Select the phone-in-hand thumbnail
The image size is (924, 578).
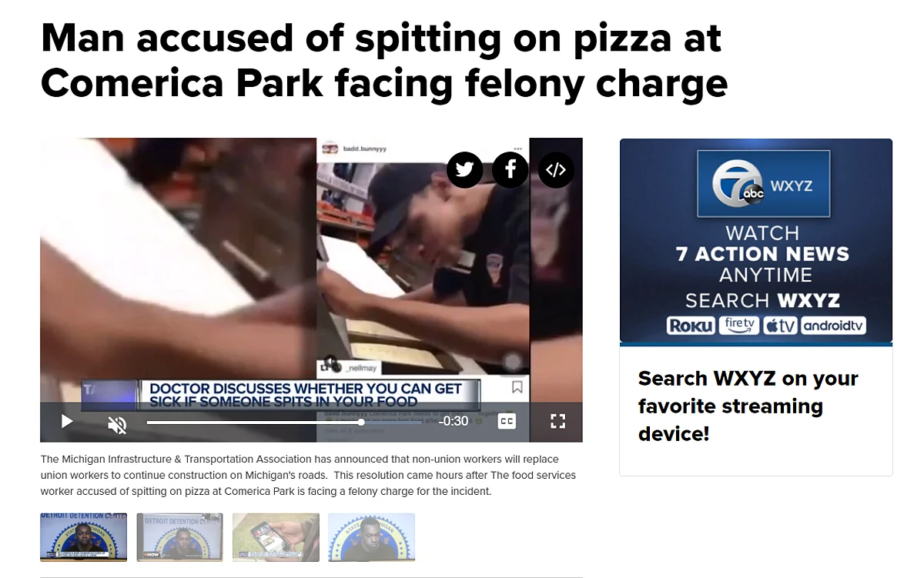coord(276,537)
